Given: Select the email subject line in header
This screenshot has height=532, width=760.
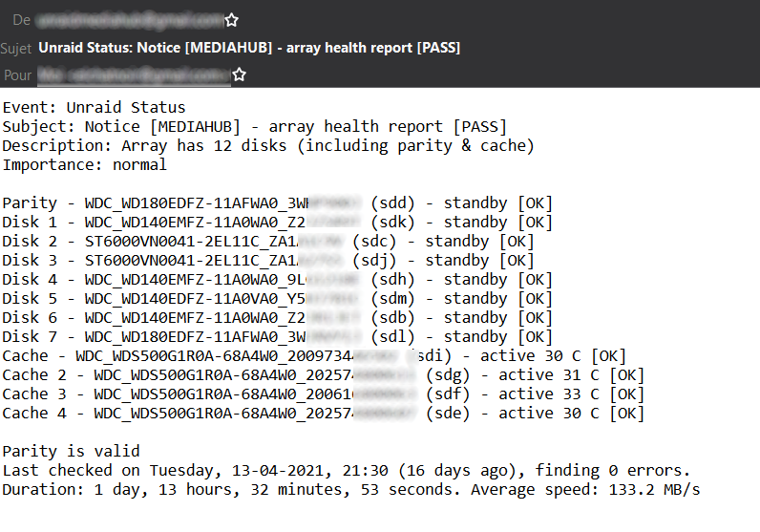Looking at the screenshot, I should click(x=249, y=48).
